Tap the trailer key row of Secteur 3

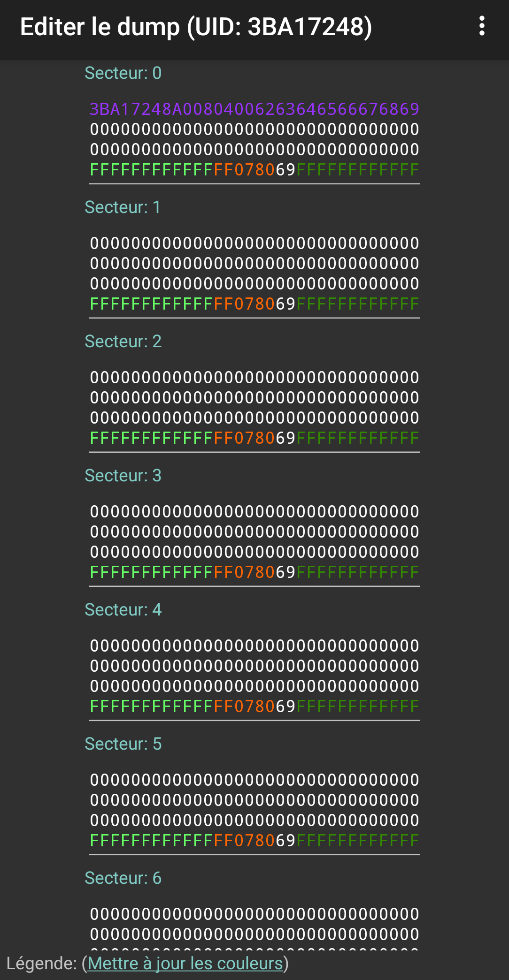[254, 572]
